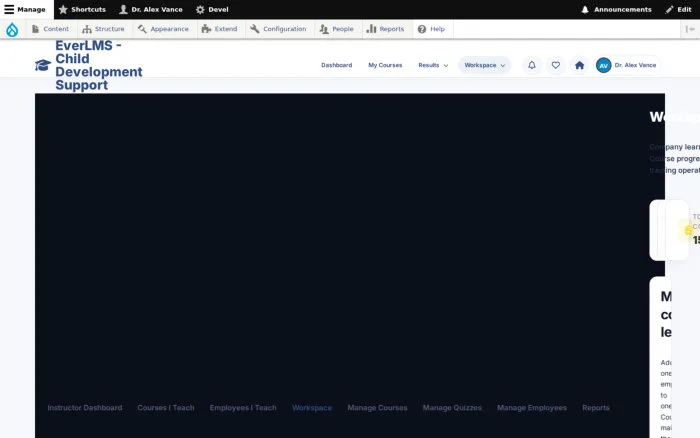Open the EverLMS - Child Development Support title link

[99, 65]
